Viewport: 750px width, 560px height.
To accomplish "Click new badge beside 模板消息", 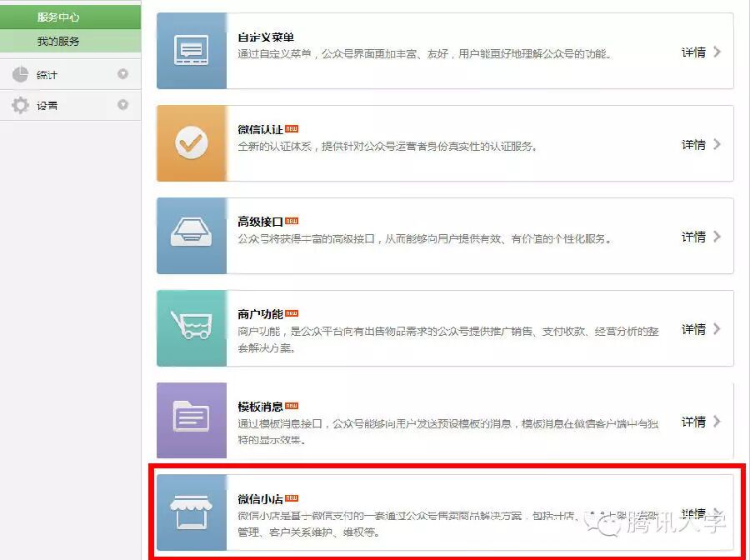I will pyautogui.click(x=292, y=406).
